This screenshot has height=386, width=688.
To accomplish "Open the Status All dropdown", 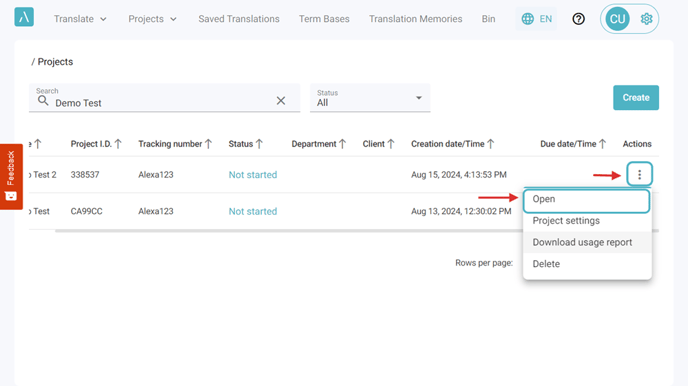I will [x=370, y=98].
